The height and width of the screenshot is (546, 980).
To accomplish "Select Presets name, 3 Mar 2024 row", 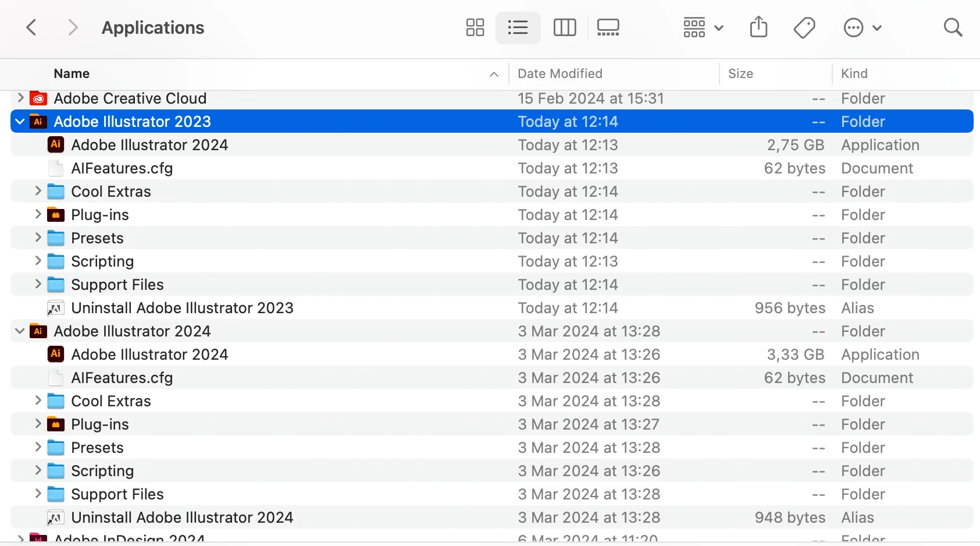I will [97, 448].
